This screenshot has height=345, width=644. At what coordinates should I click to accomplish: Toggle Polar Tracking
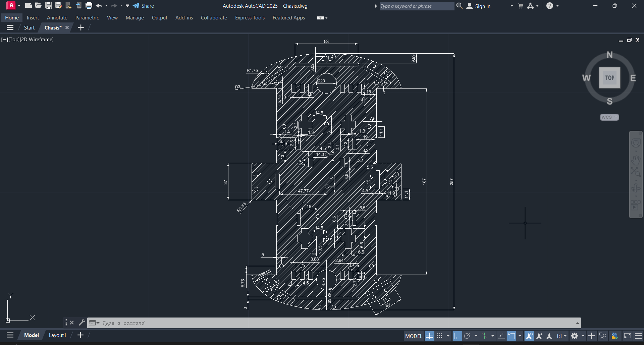[467, 336]
